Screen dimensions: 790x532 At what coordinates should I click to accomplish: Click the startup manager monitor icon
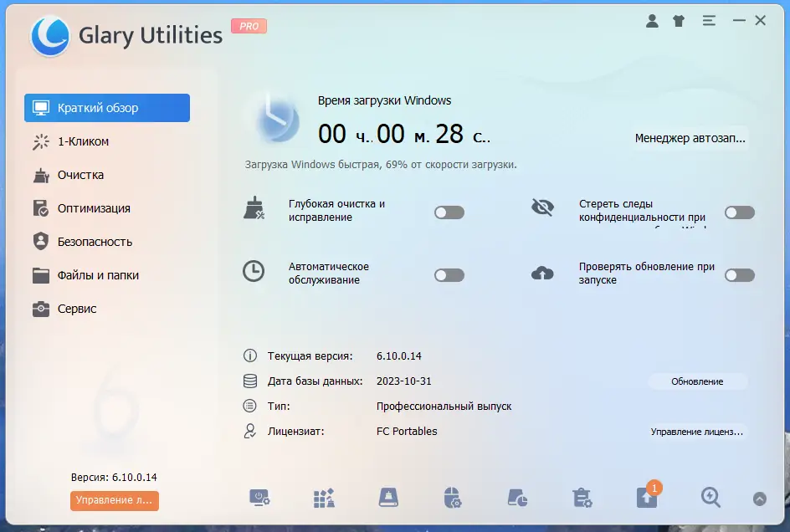coord(259,498)
